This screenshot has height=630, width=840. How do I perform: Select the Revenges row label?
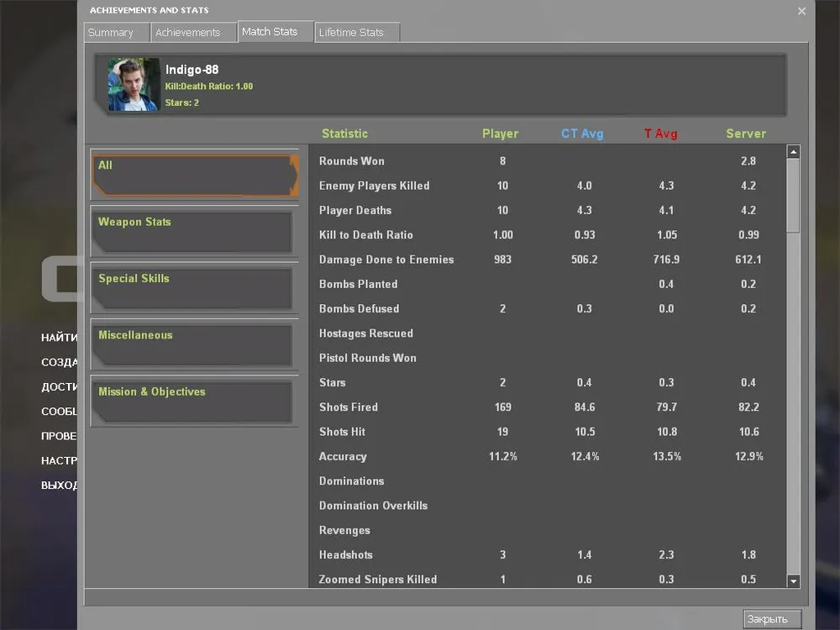344,531
